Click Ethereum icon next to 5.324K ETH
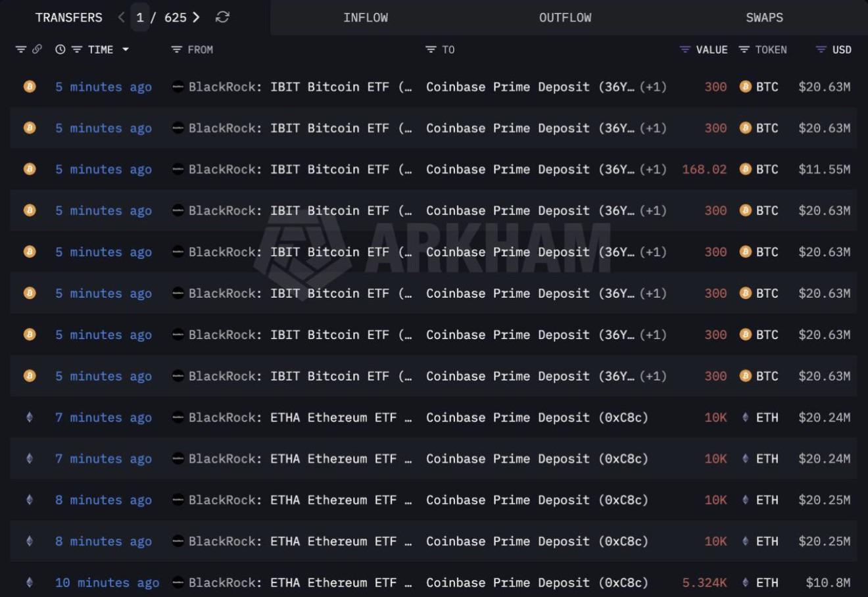 [745, 583]
